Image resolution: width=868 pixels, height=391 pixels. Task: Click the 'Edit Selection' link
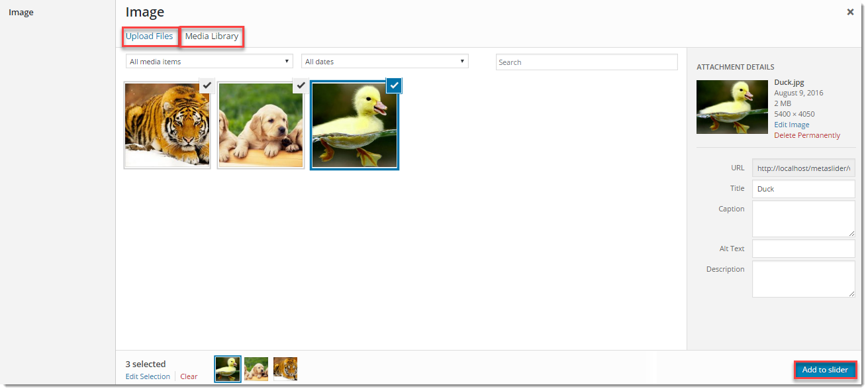pyautogui.click(x=148, y=376)
